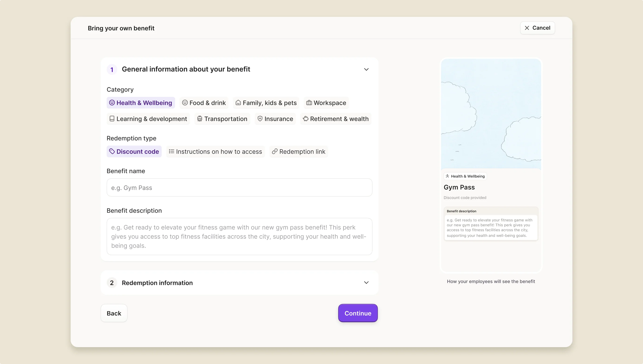
Task: Click the briefcase icon on Workspace
Action: pyautogui.click(x=309, y=103)
